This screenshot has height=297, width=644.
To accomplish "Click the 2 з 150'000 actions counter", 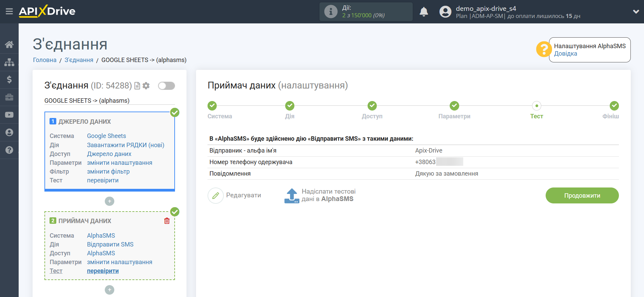I will point(363,16).
